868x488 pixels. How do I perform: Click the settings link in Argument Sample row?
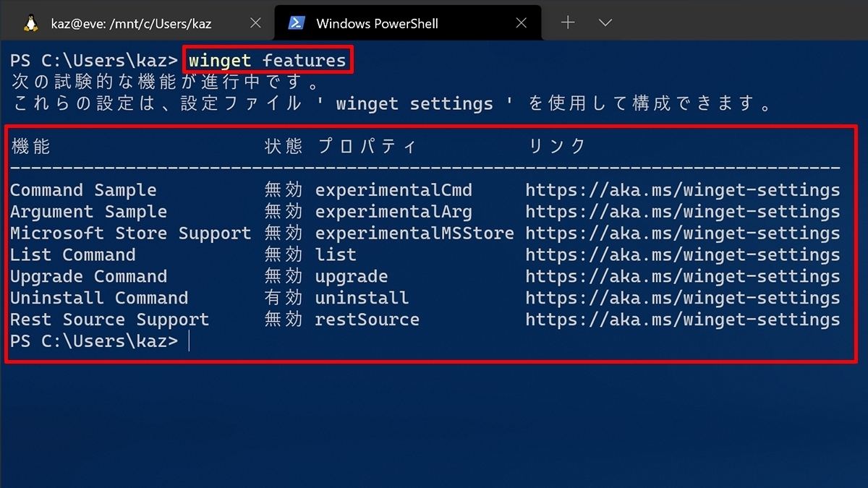click(683, 212)
